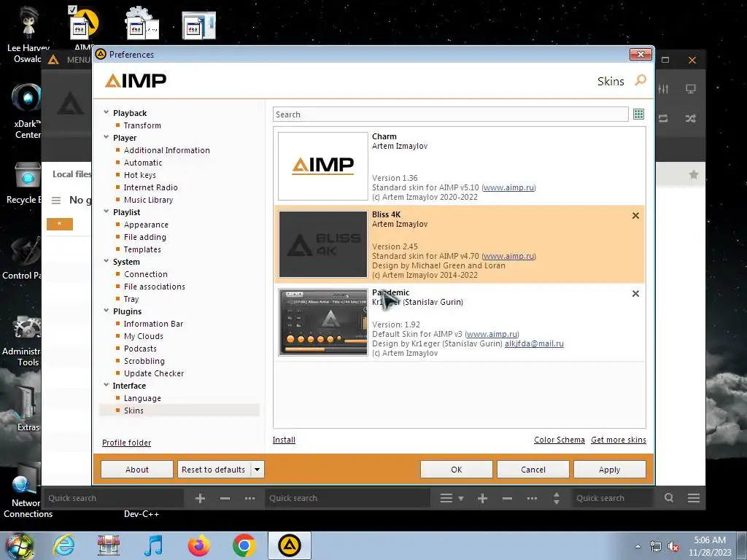747x560 pixels.
Task: Open iTunes music icon on taskbar
Action: coord(153,545)
